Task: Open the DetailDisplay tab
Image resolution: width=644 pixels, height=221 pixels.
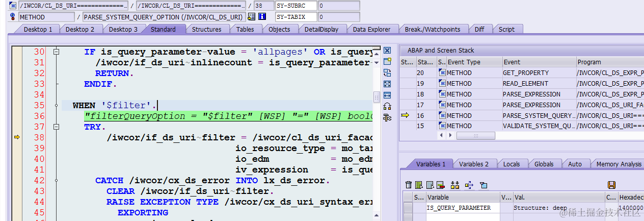Action: coord(321,29)
